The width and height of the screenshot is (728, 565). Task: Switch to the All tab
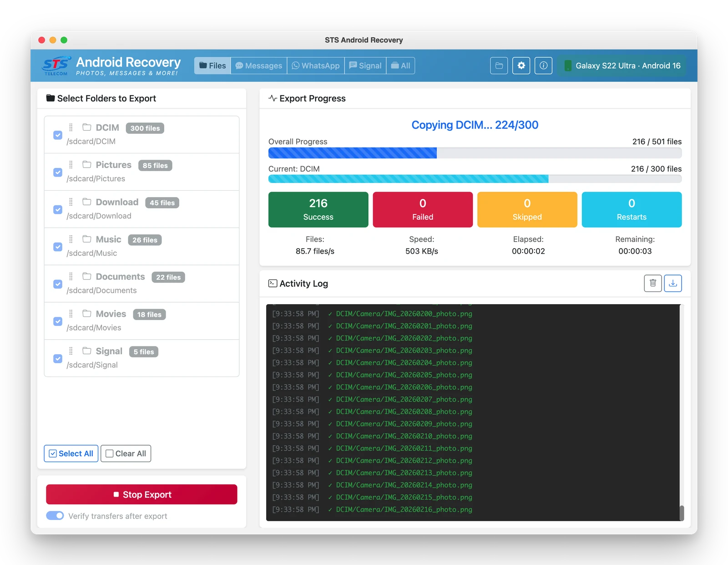pyautogui.click(x=400, y=66)
